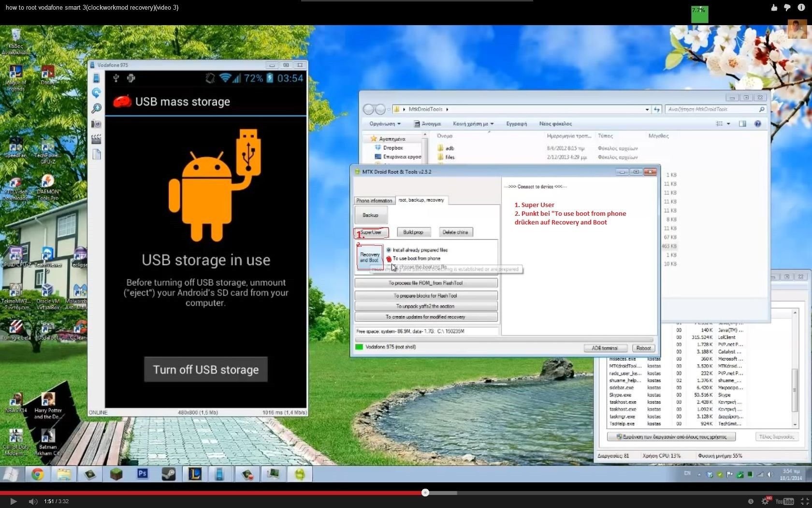
Task: Click the Backup button in MTK Droid
Action: tap(371, 215)
